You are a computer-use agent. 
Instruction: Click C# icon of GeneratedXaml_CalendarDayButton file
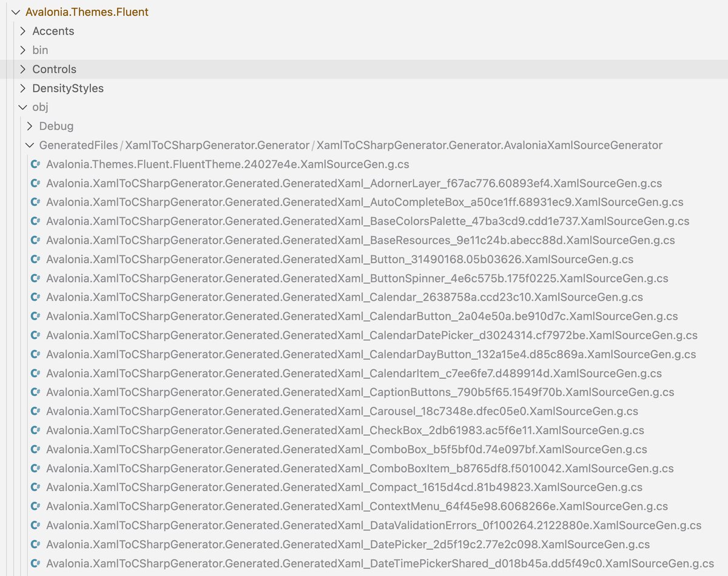(36, 355)
